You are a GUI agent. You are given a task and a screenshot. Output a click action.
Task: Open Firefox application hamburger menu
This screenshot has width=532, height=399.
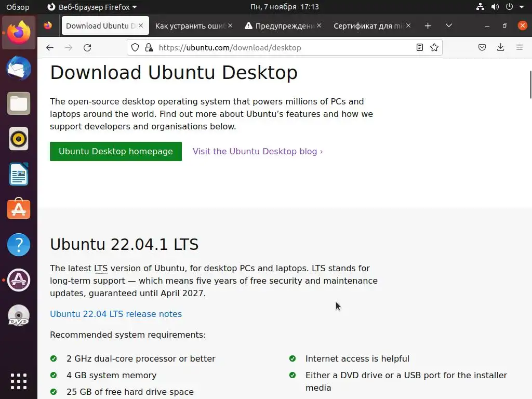(x=520, y=48)
